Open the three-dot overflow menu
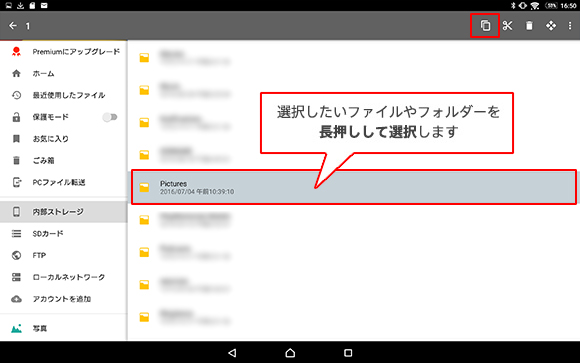 tap(570, 26)
